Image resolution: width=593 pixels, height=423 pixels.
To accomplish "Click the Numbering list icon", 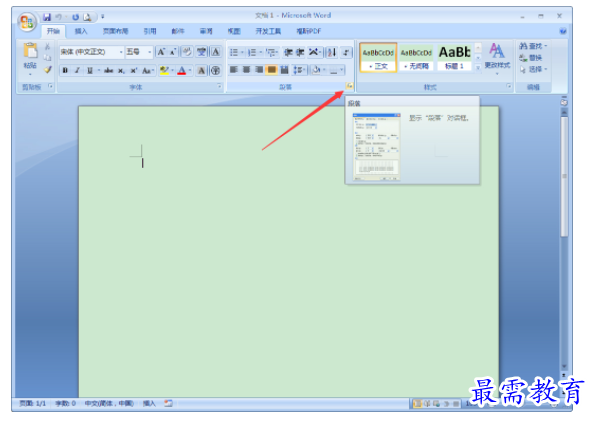I will 252,52.
